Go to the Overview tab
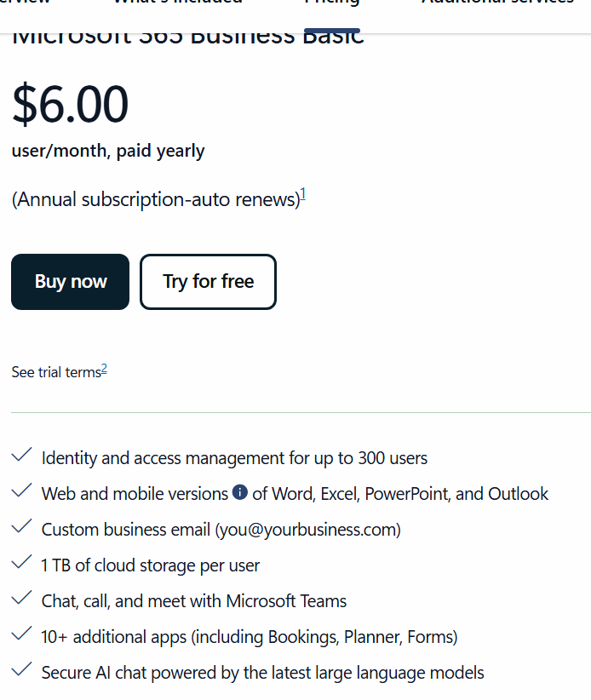 pos(25,3)
